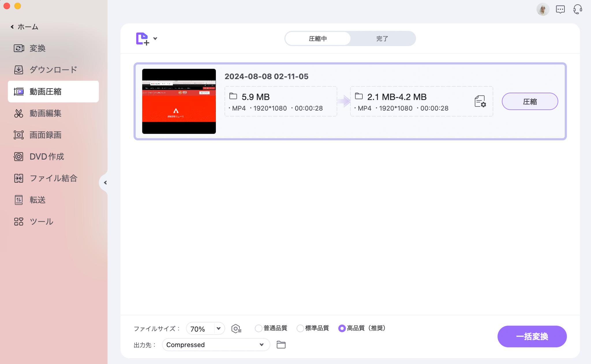This screenshot has height=364, width=591.
Task: Go back to ホーム
Action: click(25, 27)
